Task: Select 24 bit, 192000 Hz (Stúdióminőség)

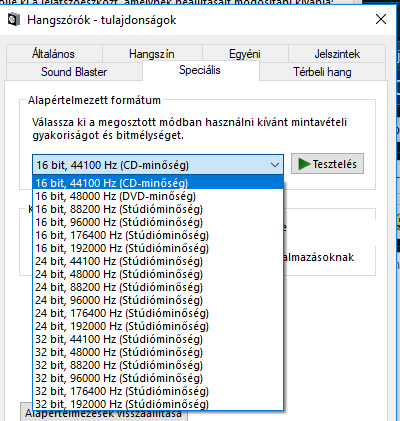Action: [x=158, y=326]
